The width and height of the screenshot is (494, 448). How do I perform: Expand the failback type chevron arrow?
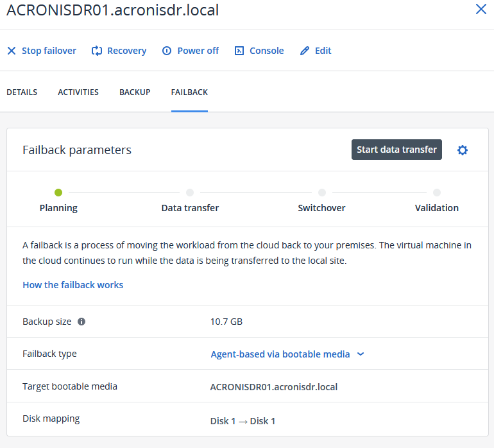coord(361,354)
